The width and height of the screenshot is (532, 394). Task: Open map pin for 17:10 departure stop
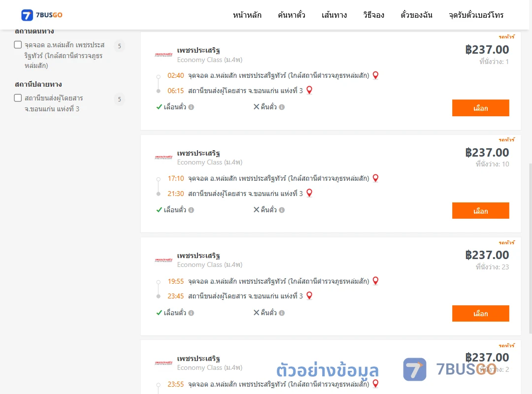click(375, 178)
